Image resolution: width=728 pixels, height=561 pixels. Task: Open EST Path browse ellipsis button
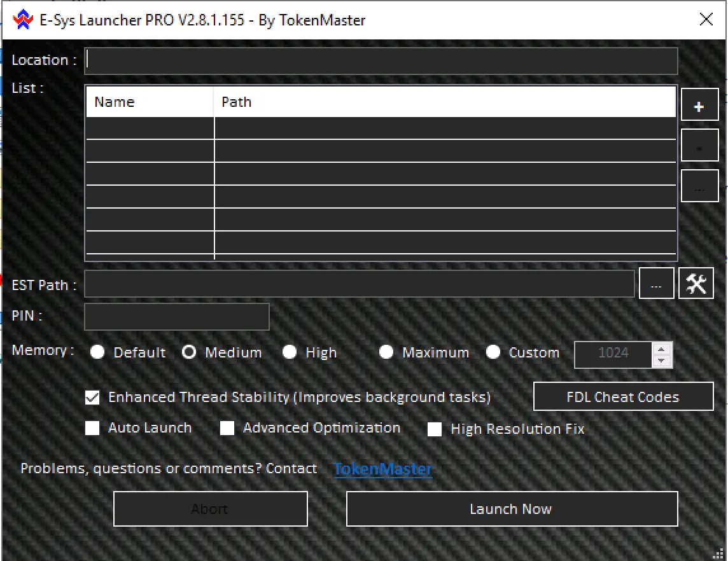coord(656,283)
